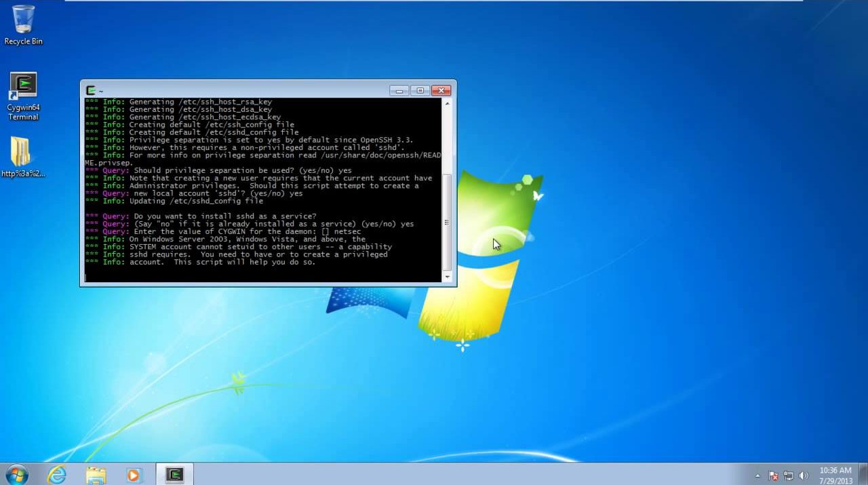This screenshot has height=485, width=868.
Task: Open the network status tray icon
Action: click(789, 476)
